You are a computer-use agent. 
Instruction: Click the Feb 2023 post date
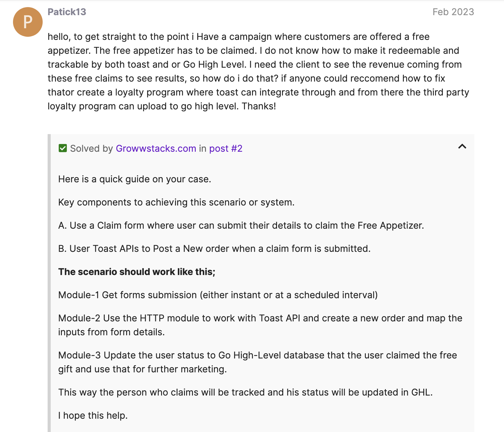pos(453,12)
